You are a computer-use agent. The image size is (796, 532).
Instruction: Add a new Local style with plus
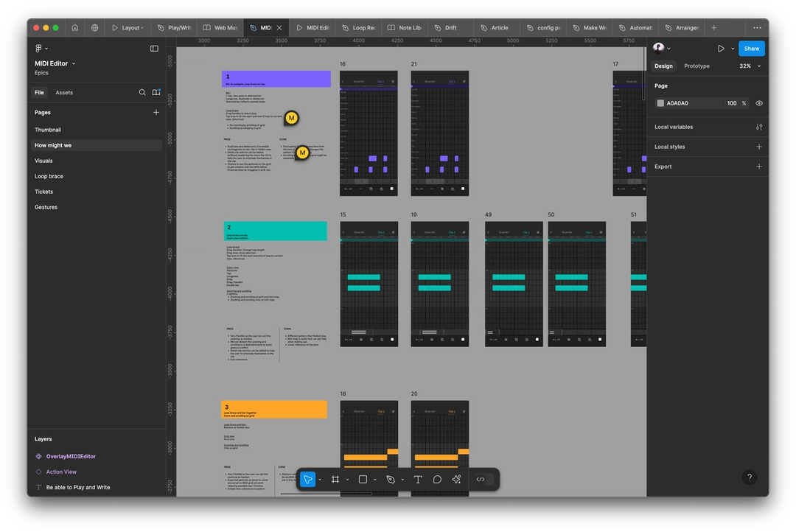759,147
